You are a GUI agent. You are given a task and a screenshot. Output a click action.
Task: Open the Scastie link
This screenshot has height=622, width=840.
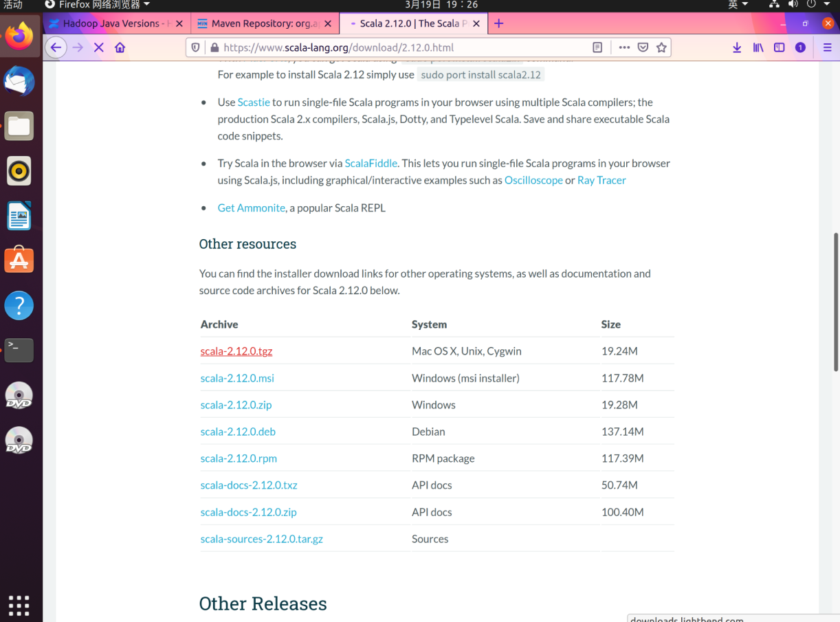point(254,102)
